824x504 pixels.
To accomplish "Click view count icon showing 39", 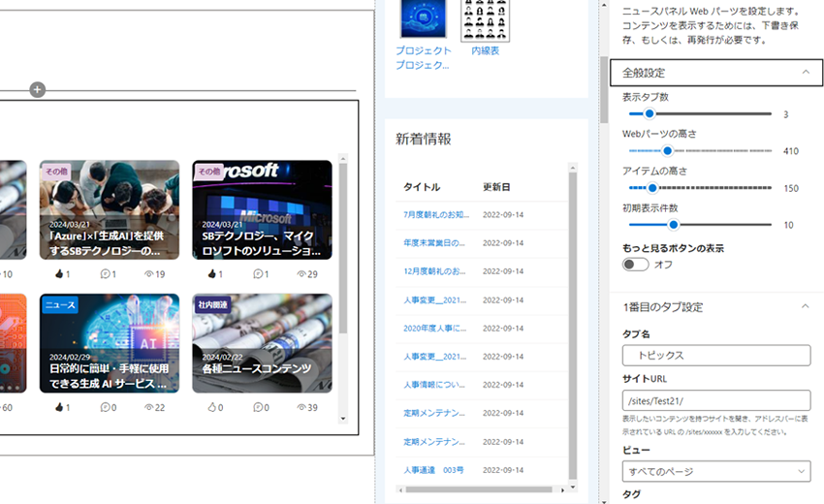I will [301, 407].
